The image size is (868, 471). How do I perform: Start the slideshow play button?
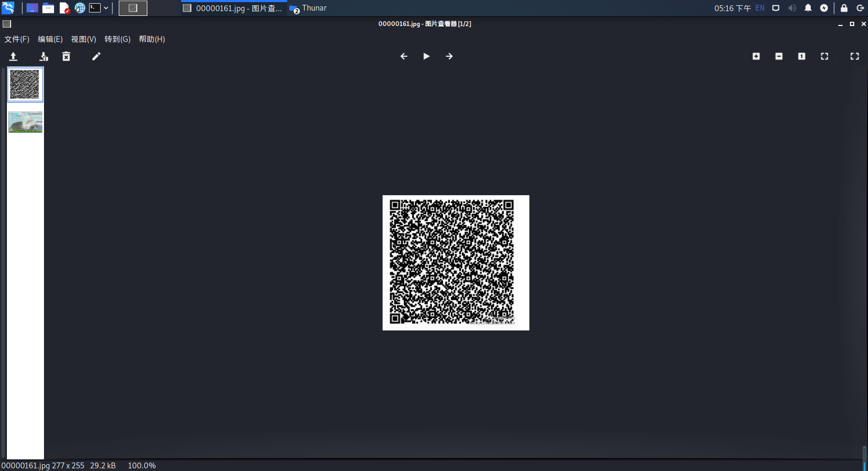427,56
